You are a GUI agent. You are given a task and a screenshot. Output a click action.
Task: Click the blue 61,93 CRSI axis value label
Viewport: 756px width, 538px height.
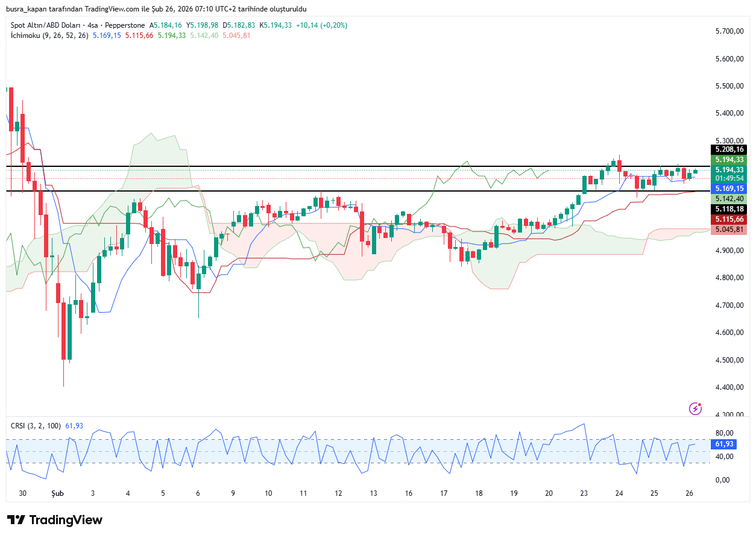point(723,444)
